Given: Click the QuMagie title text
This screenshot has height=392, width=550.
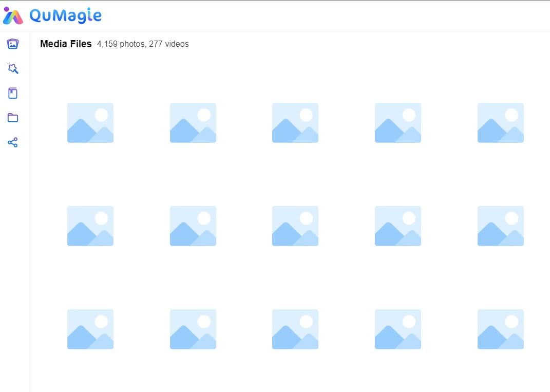Looking at the screenshot, I should click(66, 15).
